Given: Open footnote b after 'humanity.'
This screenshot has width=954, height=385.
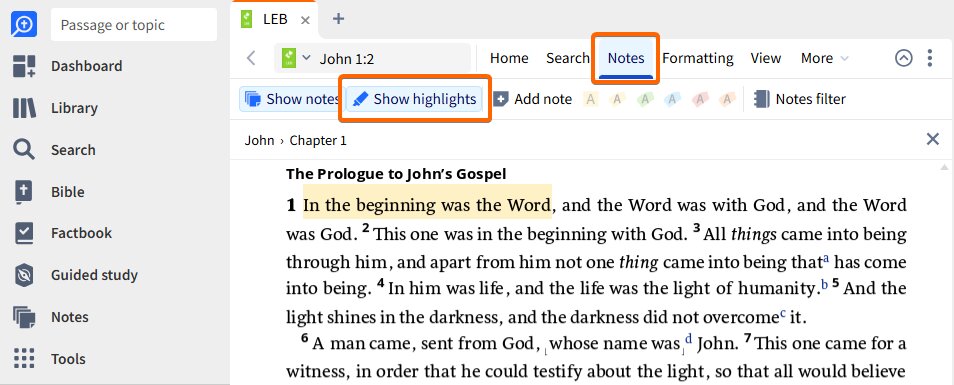Looking at the screenshot, I should click(825, 284).
